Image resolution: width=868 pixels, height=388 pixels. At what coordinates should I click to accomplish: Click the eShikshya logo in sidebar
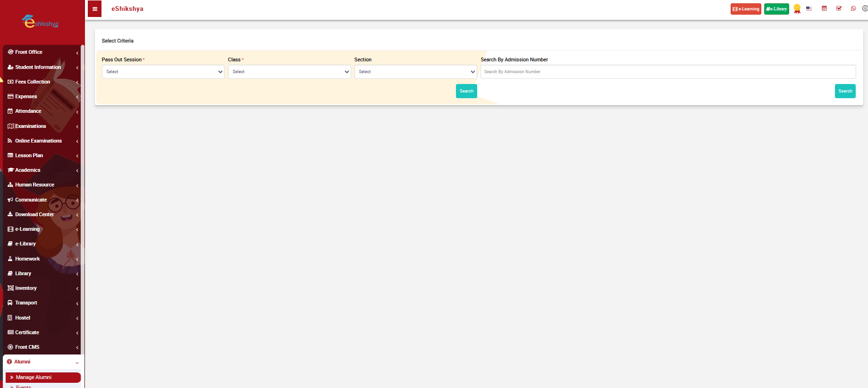[x=41, y=22]
